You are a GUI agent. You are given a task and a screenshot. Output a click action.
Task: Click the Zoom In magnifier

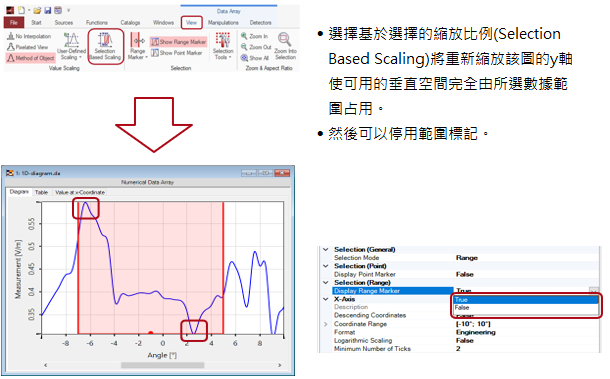click(244, 36)
